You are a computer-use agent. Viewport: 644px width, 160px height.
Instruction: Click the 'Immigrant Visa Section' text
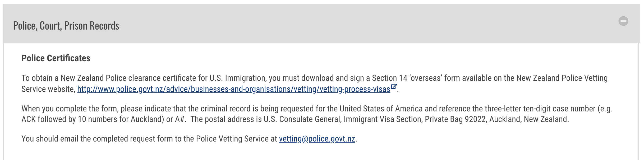click(383, 119)
